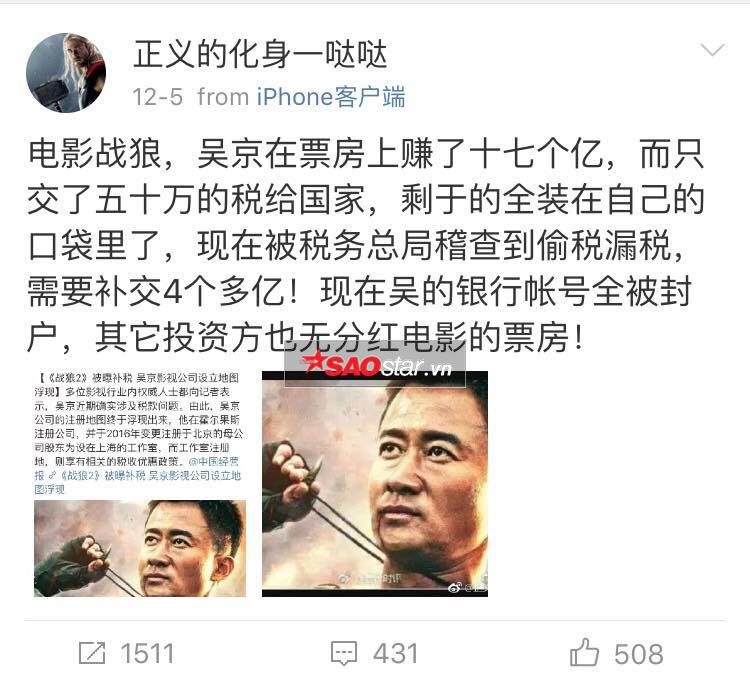Click the small photo inside the left thumbnail
This screenshot has height=679, width=750.
tap(140, 548)
